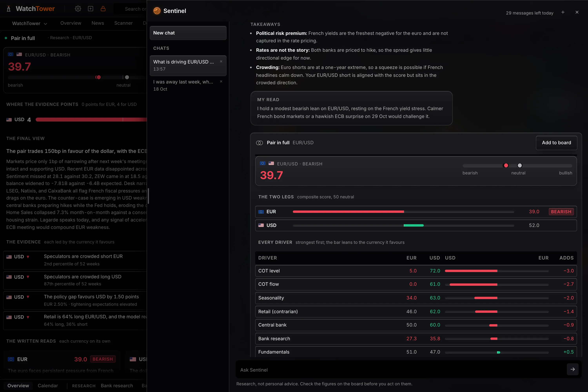Click the Fundamentals driver row
Viewport: 588px width, 392px height.
(416, 352)
